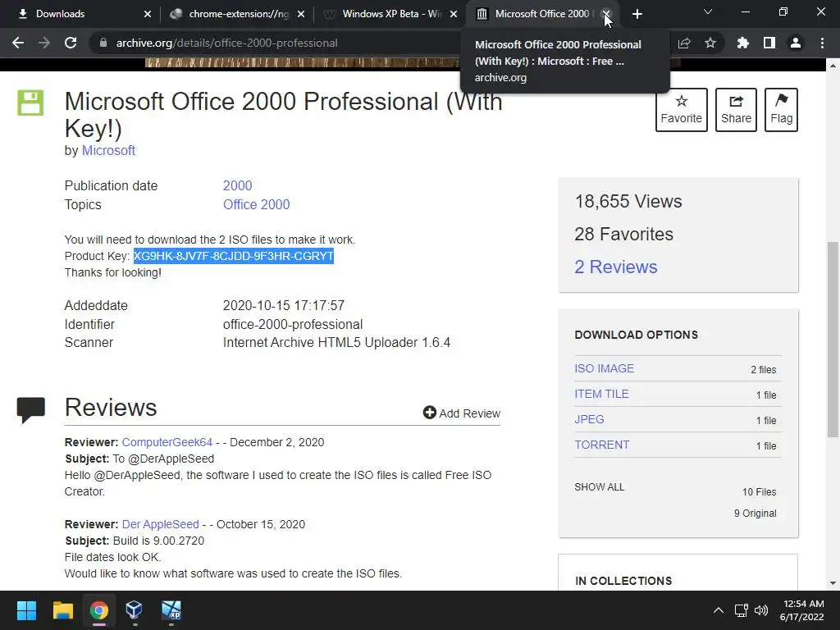Close the Microsoft Office 2000 tab
The height and width of the screenshot is (630, 840).
(x=606, y=14)
